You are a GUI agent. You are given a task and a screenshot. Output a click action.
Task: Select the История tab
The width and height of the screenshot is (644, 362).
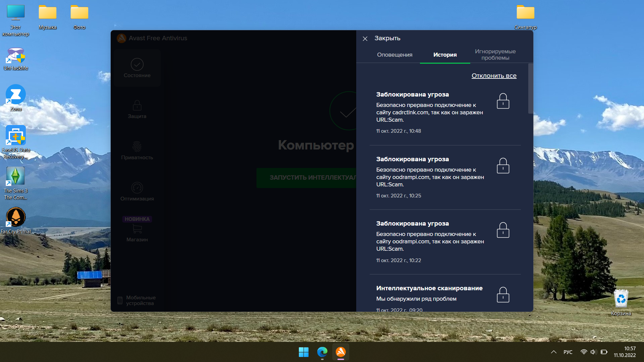point(445,55)
